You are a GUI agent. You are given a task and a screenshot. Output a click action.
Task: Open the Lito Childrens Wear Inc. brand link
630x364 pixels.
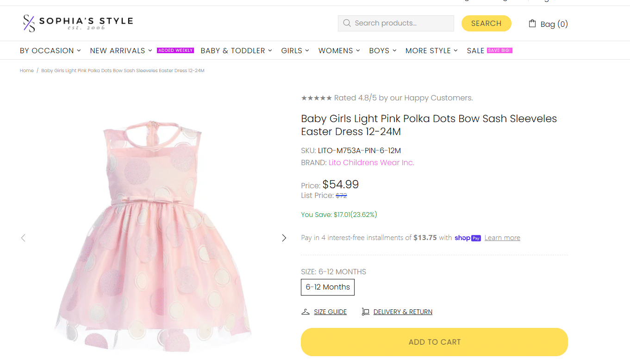(x=371, y=162)
